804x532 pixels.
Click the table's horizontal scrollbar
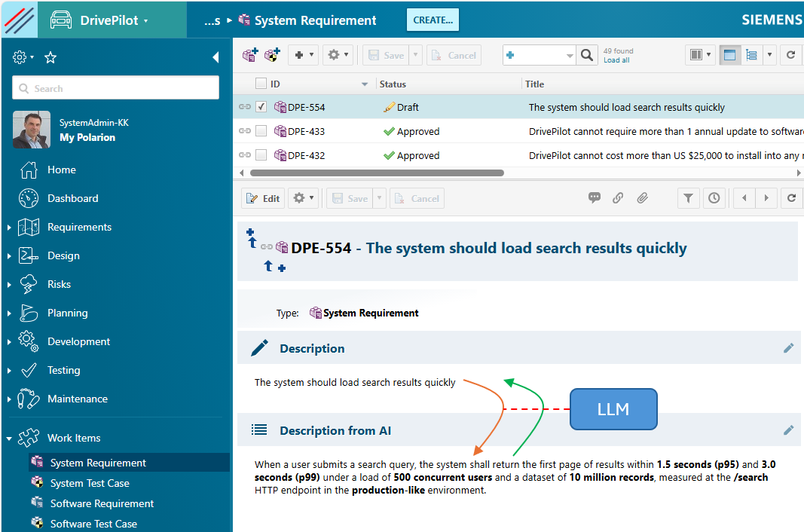click(x=377, y=173)
